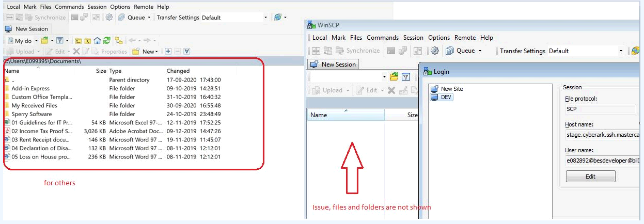Screen dimensions: 644x224
Task: Expand Queue dropdown arrow in titled WinSCP window
Action: tap(480, 51)
